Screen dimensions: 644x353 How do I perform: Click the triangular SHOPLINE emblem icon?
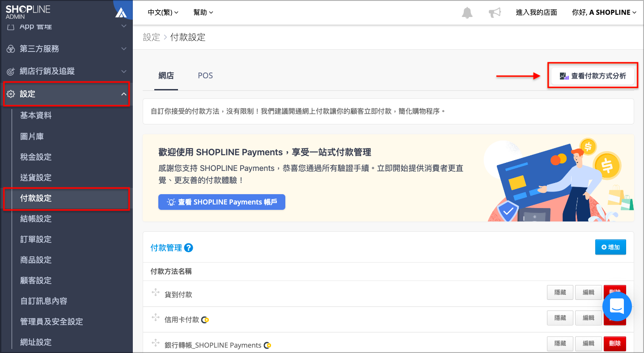pyautogui.click(x=121, y=12)
